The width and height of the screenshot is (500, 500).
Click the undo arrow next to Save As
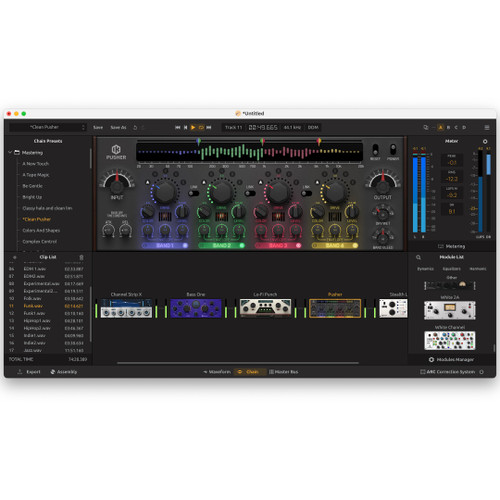[x=135, y=127]
